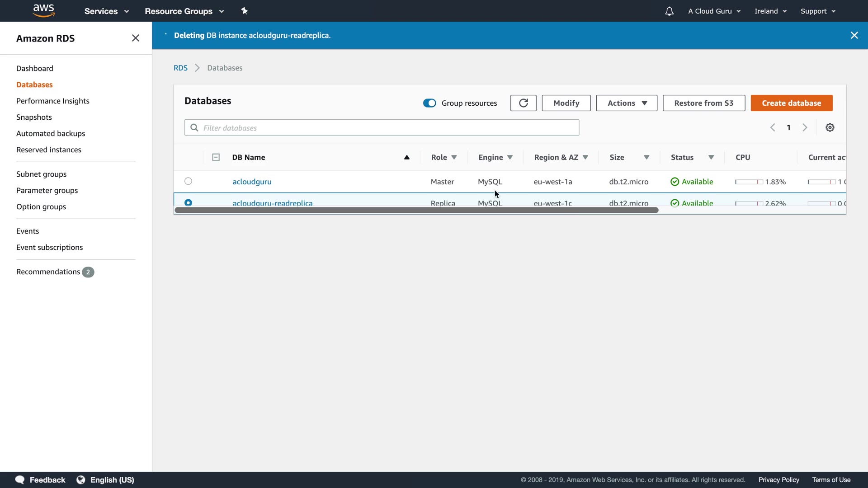Open Snapshots in the sidebar
This screenshot has width=868, height=488.
point(34,117)
